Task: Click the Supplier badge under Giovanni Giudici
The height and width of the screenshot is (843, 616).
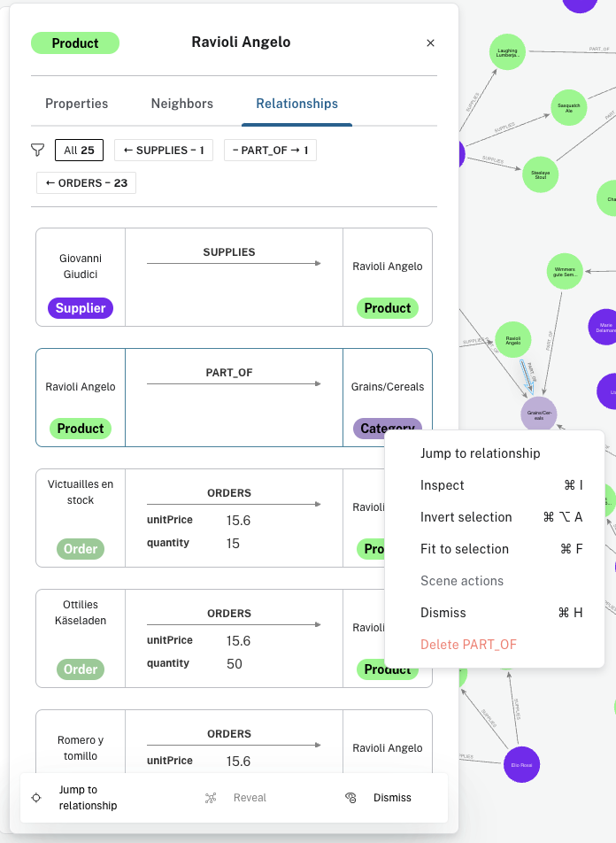Action: click(x=81, y=308)
